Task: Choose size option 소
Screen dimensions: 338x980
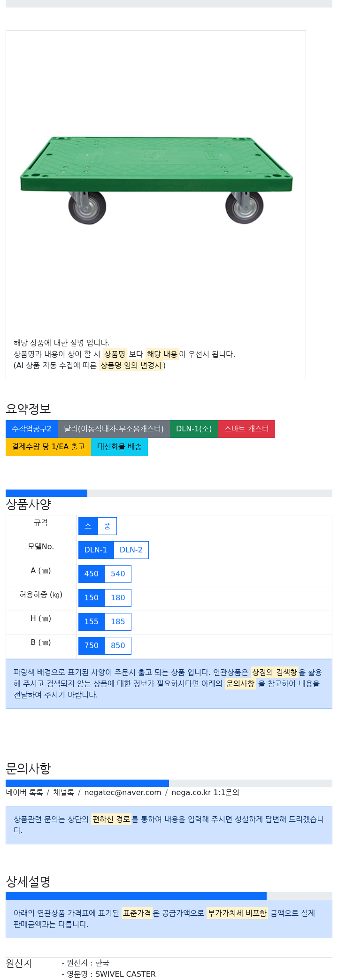Action: tap(88, 526)
